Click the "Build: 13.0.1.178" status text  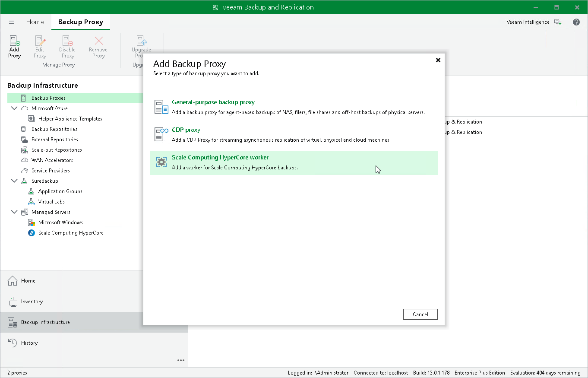(x=431, y=373)
